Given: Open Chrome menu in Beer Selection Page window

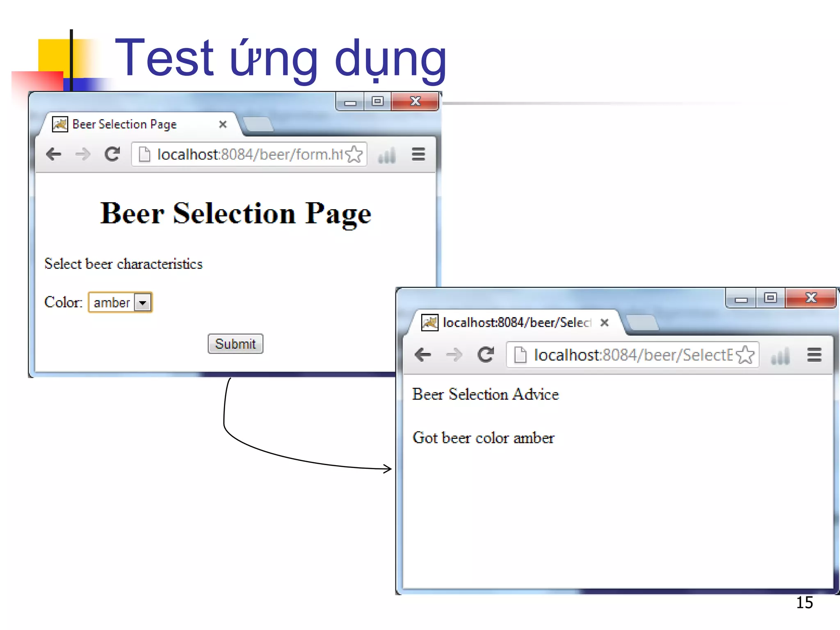Looking at the screenshot, I should click(x=418, y=154).
